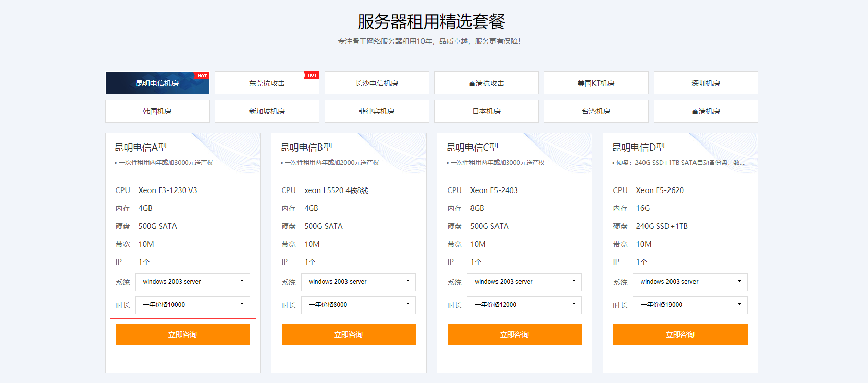Click 立即咨询 for 昆明电信D型

pyautogui.click(x=680, y=334)
